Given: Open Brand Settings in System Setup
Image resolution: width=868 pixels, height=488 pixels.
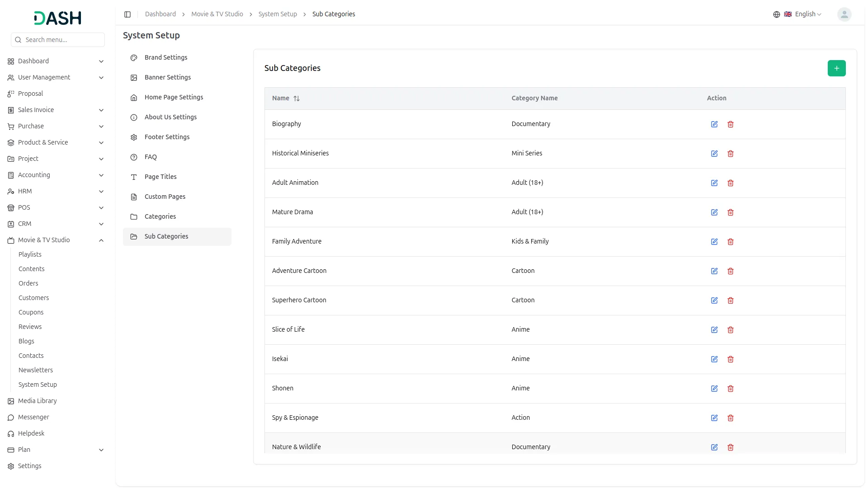Looking at the screenshot, I should coord(166,57).
